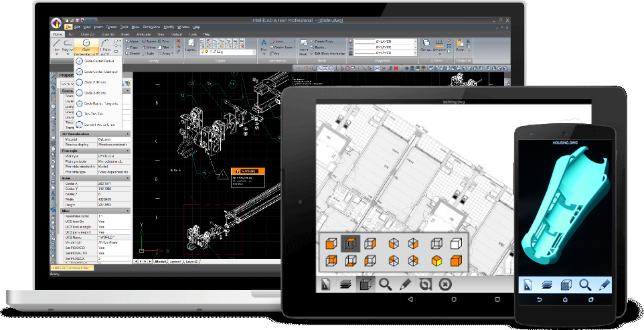The width and height of the screenshot is (644, 330).
Task: Click the IntelliCAD Command Bar label
Action: pyautogui.click(x=71, y=268)
